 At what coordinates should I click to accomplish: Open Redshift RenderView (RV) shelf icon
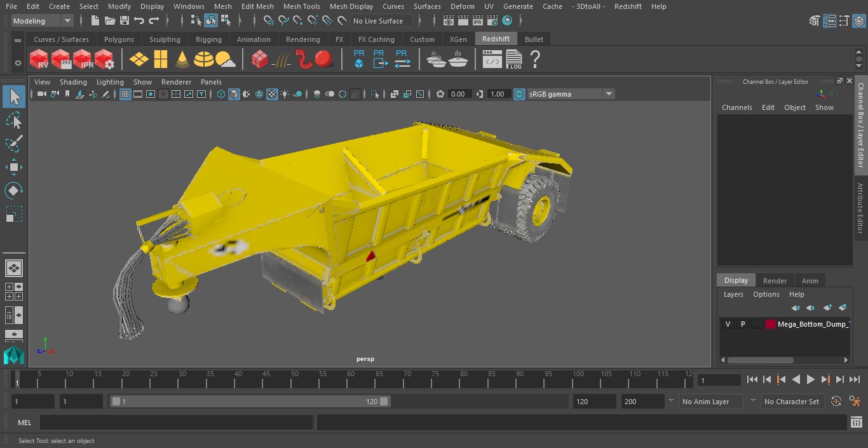coord(39,60)
